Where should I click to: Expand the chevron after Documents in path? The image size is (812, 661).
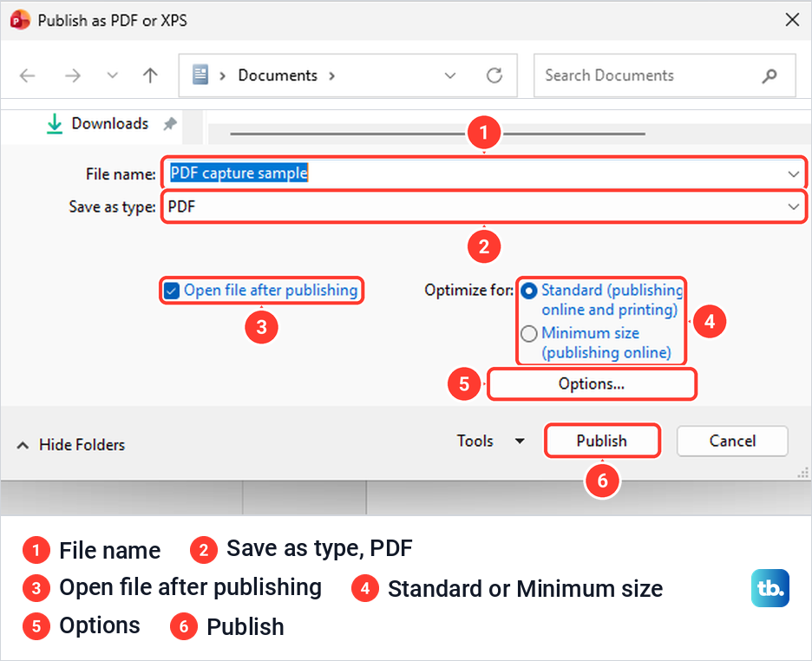pyautogui.click(x=332, y=76)
